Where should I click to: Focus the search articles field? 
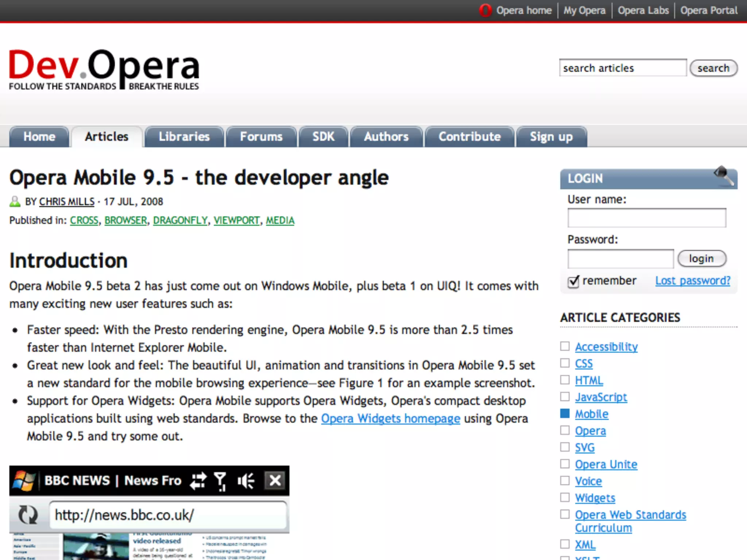[x=623, y=68]
